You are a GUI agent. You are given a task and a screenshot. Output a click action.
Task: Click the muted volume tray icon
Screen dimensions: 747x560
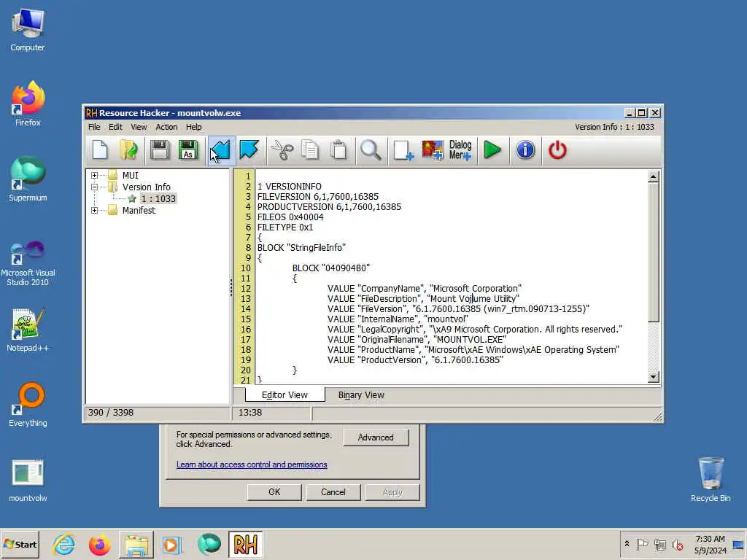coord(677,544)
